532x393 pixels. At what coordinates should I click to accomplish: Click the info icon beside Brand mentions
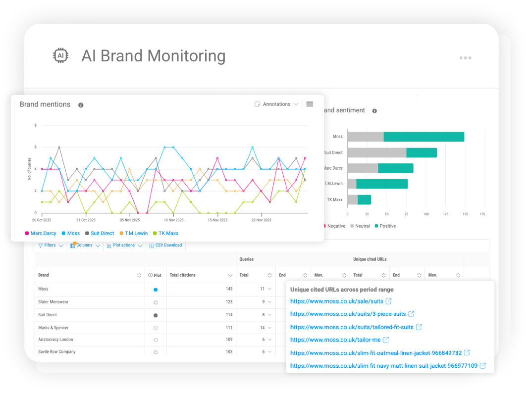(x=80, y=104)
